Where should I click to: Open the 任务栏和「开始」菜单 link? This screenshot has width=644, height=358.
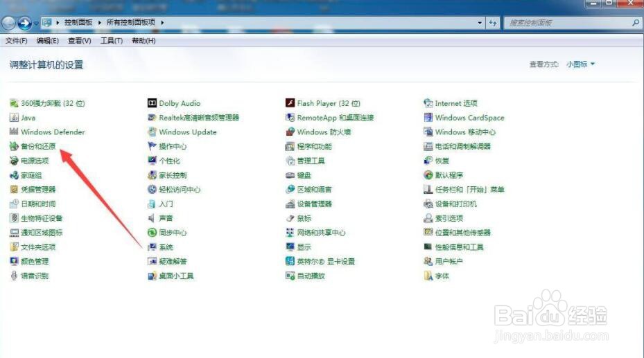pos(469,190)
